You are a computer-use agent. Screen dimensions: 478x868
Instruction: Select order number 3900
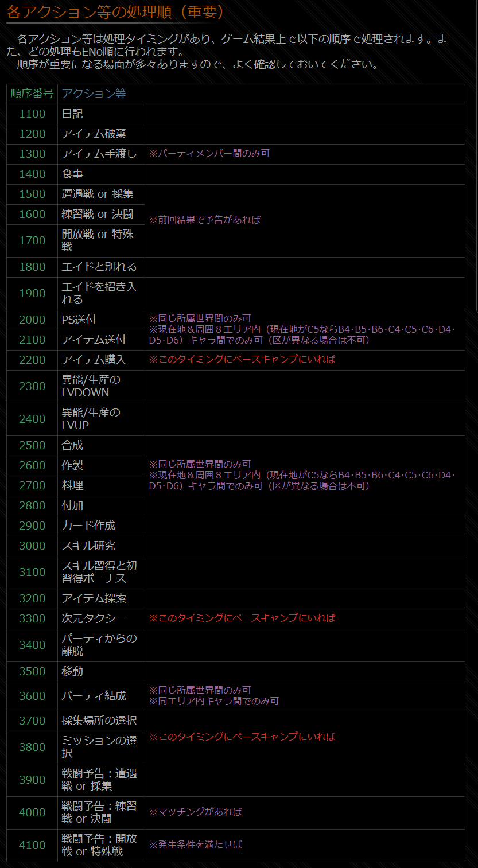pyautogui.click(x=32, y=780)
